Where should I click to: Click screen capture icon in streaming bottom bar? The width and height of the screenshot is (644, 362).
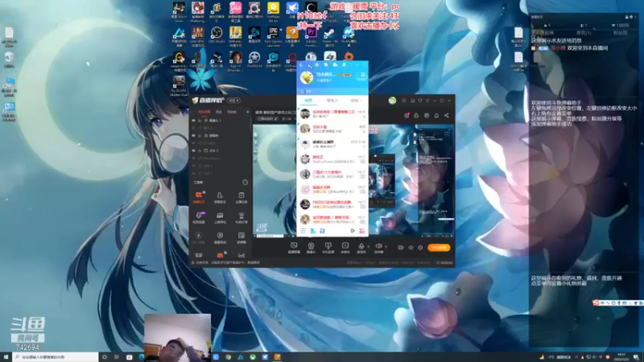[x=294, y=246]
